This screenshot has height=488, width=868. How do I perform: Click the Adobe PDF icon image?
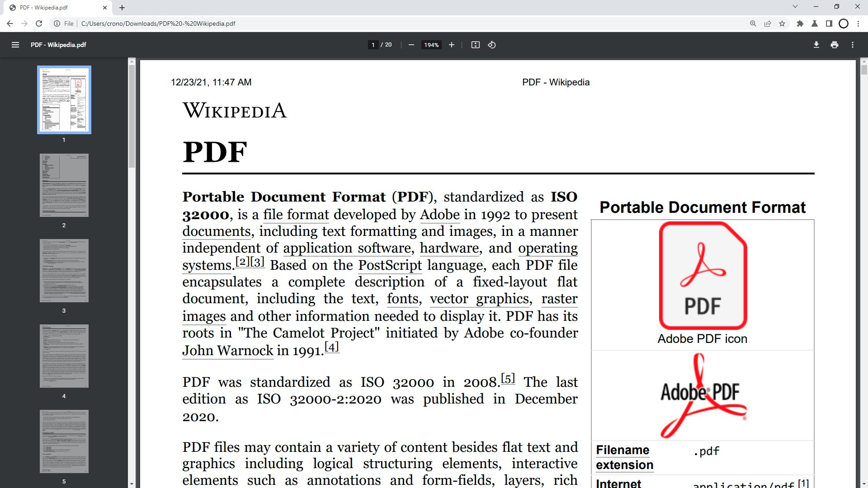[x=703, y=276]
